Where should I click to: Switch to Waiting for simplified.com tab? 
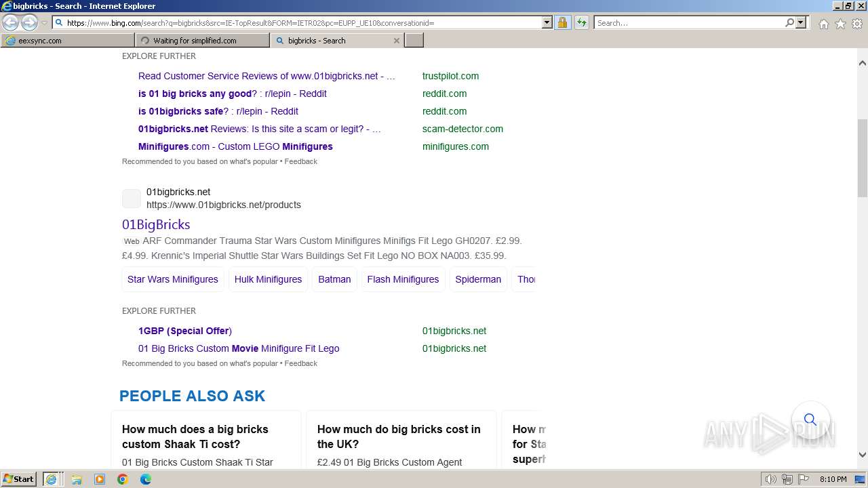pos(201,41)
